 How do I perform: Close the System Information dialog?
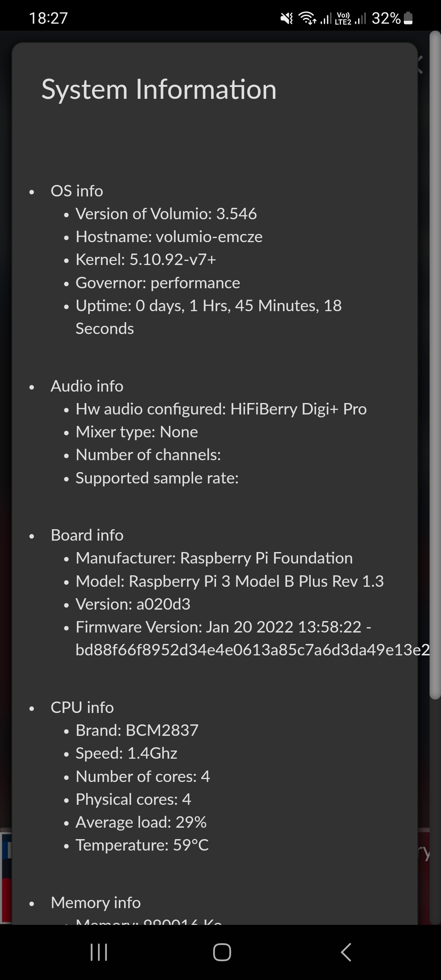point(420,64)
